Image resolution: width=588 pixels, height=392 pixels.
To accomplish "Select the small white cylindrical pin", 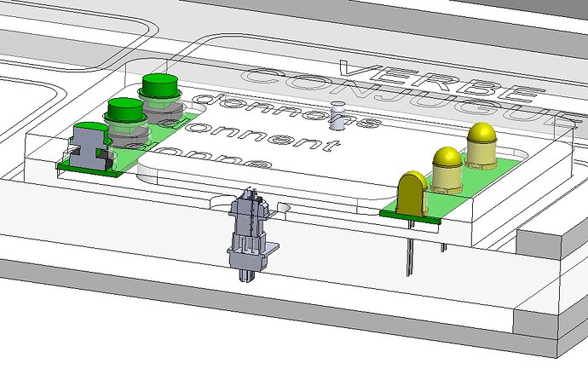I will pos(338,116).
